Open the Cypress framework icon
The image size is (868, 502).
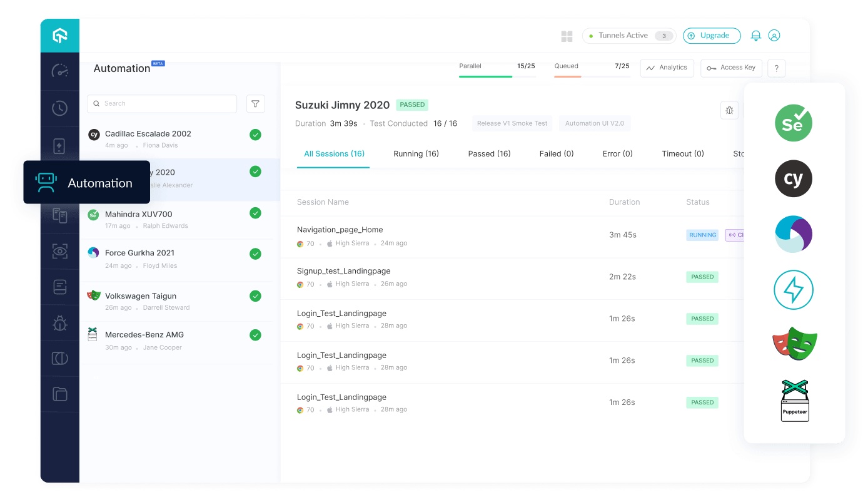[x=794, y=178]
